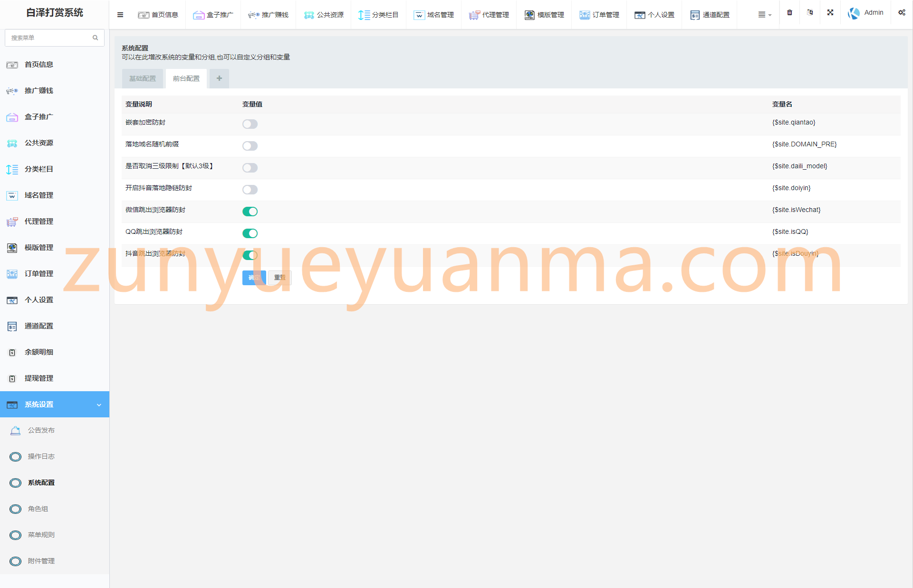Image resolution: width=913 pixels, height=588 pixels.
Task: Open 公共资源 in the top navigation
Action: 324,15
